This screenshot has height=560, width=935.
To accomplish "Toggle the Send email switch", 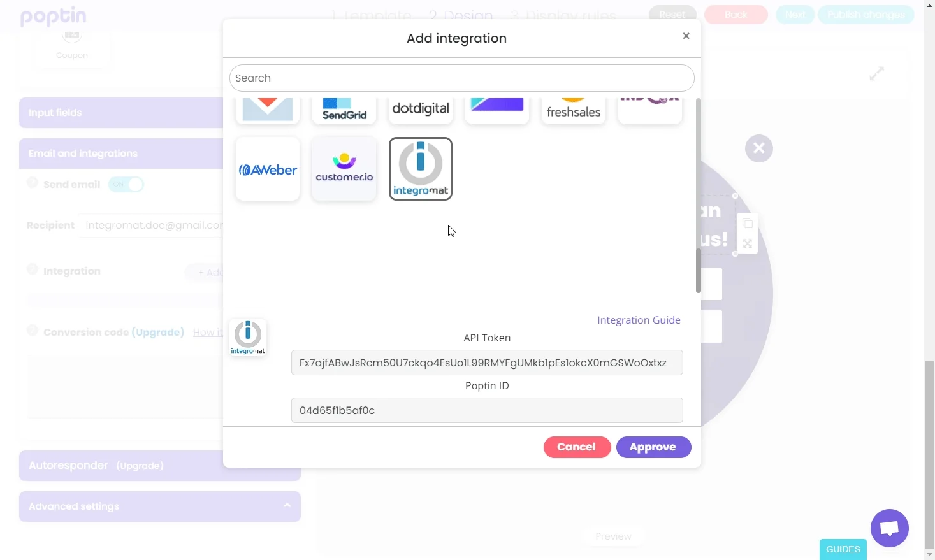I will click(126, 185).
